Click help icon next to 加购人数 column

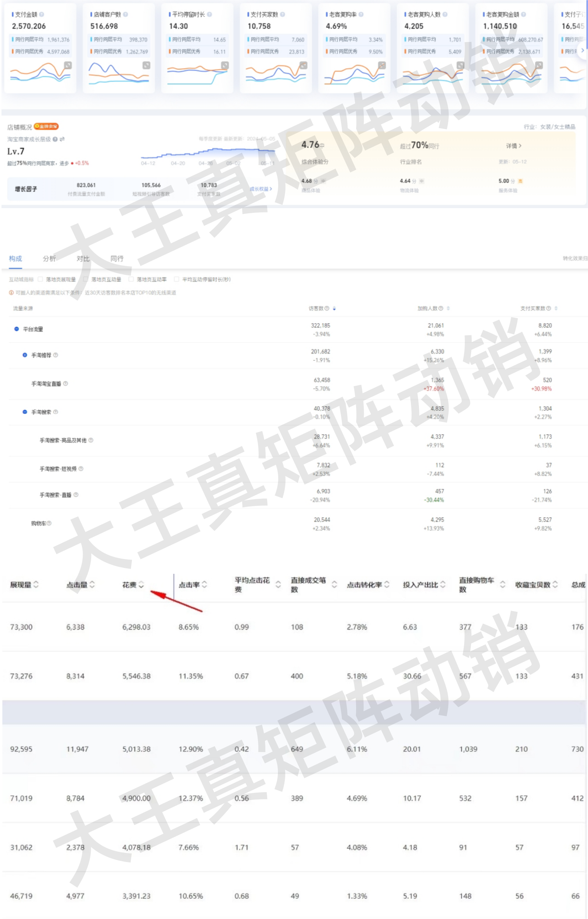tap(441, 308)
